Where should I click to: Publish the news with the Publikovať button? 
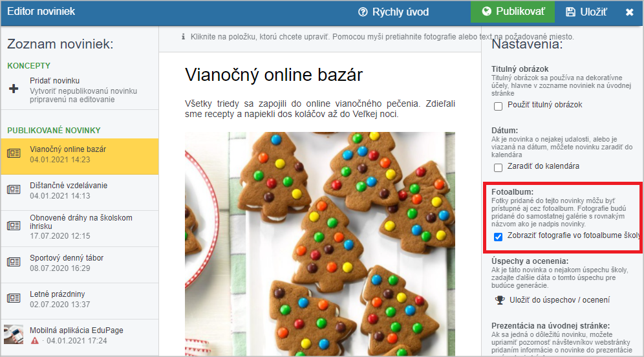point(513,12)
